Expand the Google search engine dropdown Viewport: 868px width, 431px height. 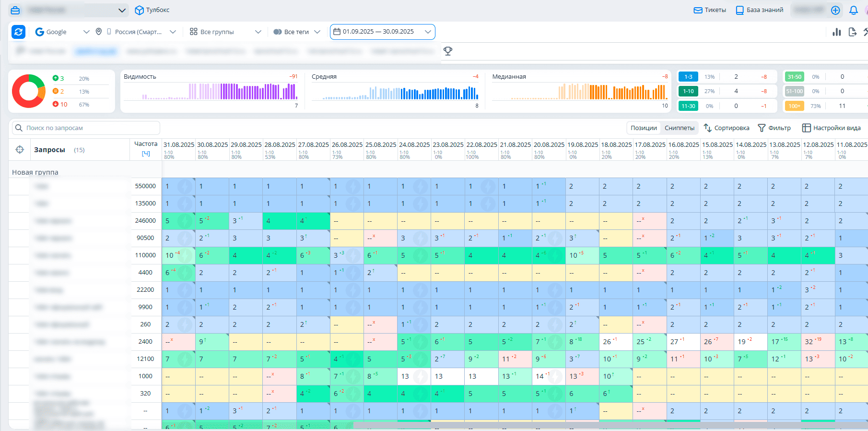click(62, 32)
